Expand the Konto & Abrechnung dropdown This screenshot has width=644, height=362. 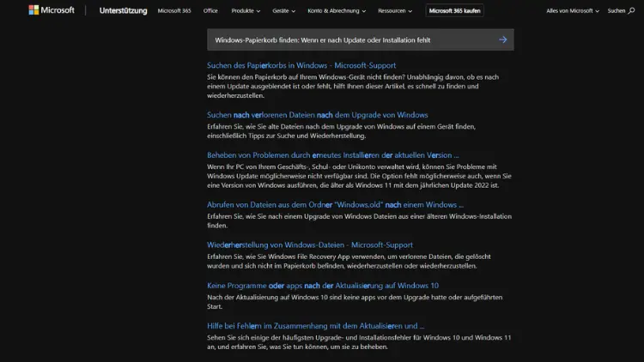337,10
